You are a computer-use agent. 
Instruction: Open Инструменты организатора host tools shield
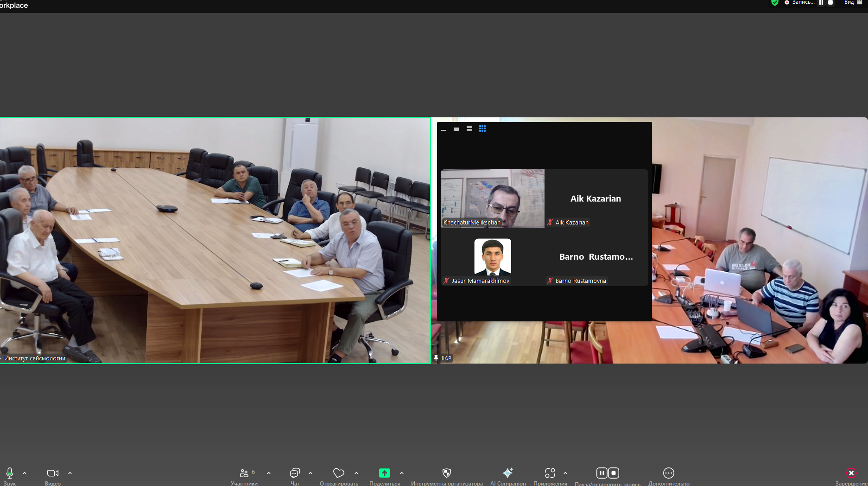[446, 473]
